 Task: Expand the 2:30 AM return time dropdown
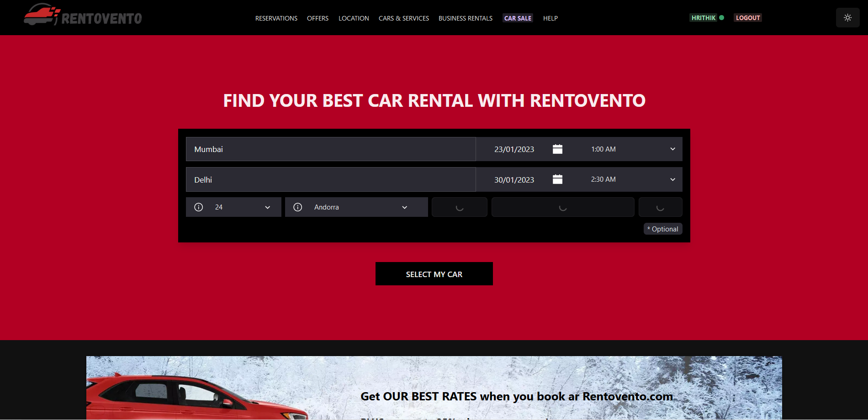(x=630, y=179)
